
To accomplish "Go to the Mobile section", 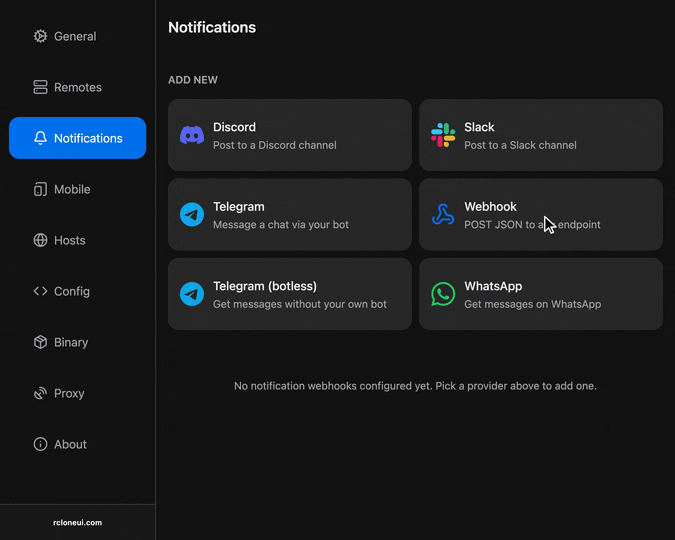I will point(77,189).
